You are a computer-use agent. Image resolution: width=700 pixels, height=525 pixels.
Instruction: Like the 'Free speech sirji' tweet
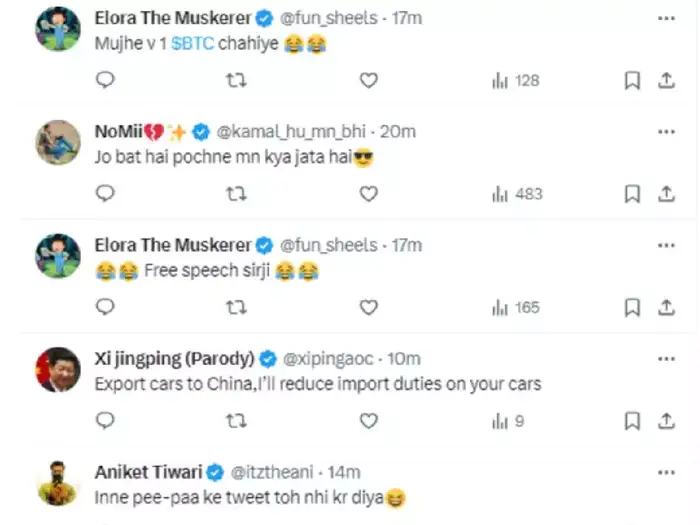pyautogui.click(x=368, y=308)
